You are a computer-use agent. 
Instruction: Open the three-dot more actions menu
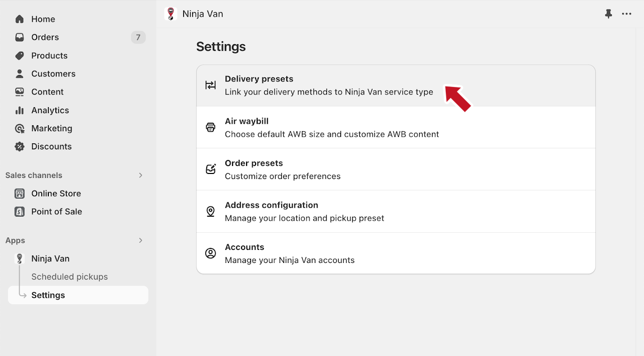626,14
